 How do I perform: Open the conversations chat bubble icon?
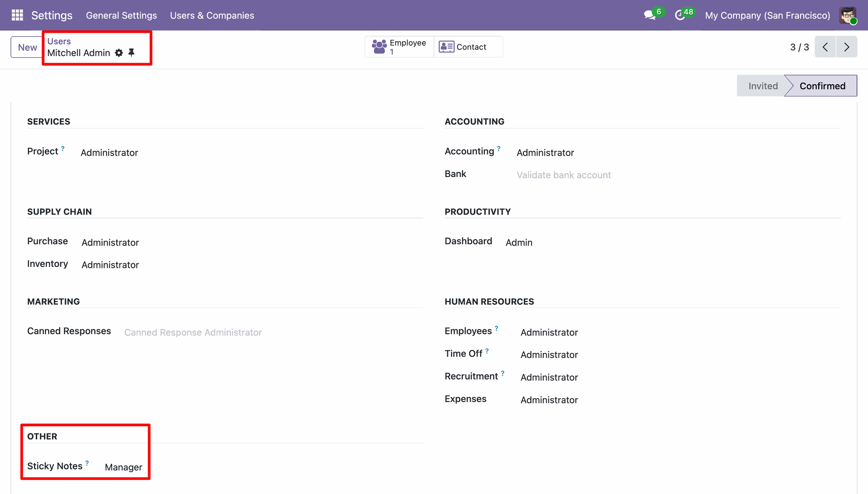click(650, 15)
